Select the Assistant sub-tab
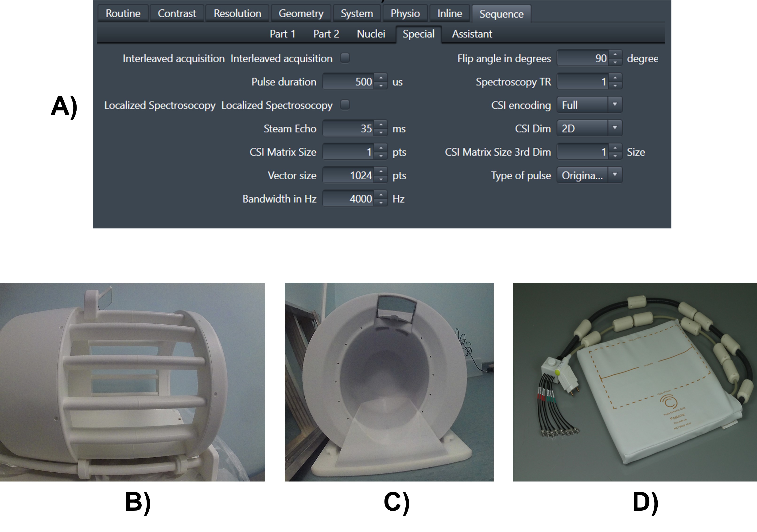757x532 pixels. tap(472, 34)
